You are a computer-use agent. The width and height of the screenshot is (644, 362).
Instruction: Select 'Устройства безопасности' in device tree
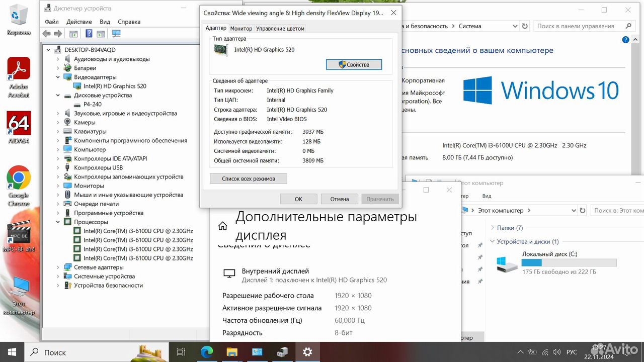coord(108,285)
